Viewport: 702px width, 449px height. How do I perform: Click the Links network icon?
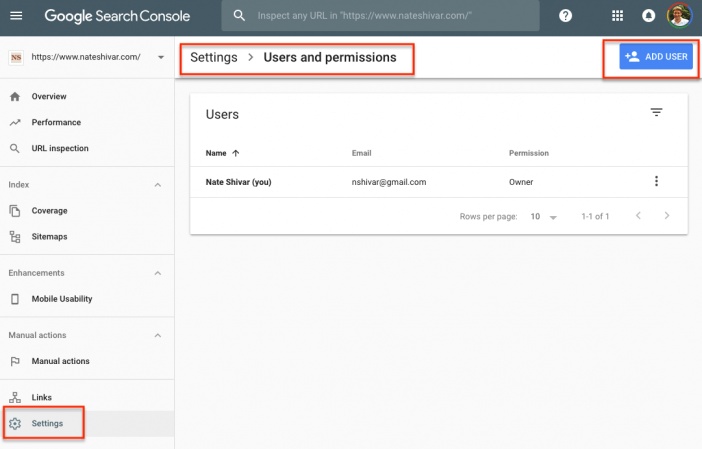tap(15, 397)
